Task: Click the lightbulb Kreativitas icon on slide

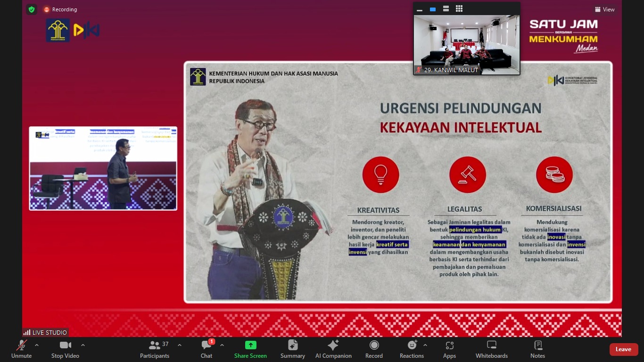Action: point(380,175)
